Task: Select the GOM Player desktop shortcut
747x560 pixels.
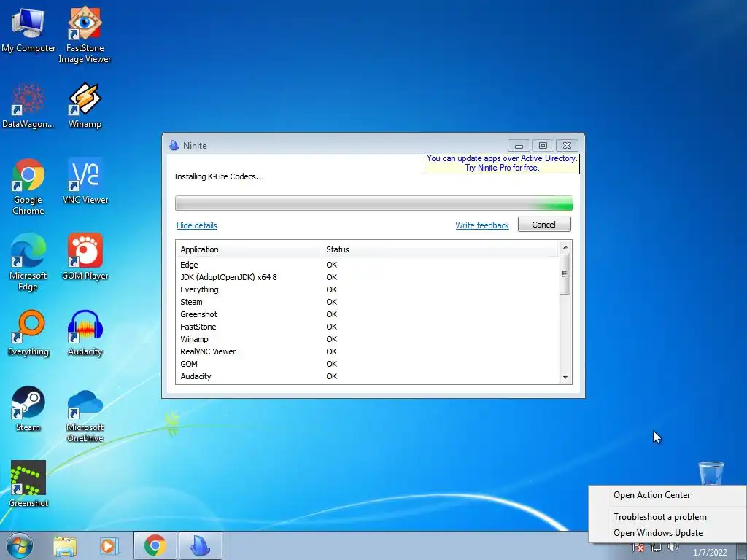Action: tap(85, 257)
